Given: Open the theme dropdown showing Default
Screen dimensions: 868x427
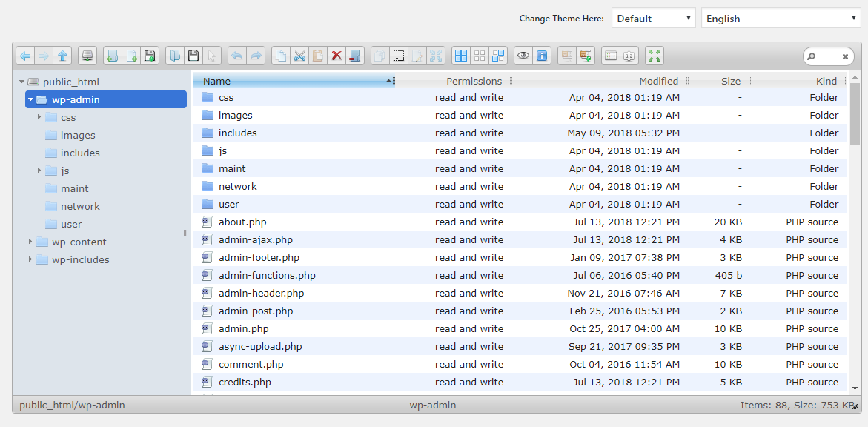Looking at the screenshot, I should tap(653, 19).
